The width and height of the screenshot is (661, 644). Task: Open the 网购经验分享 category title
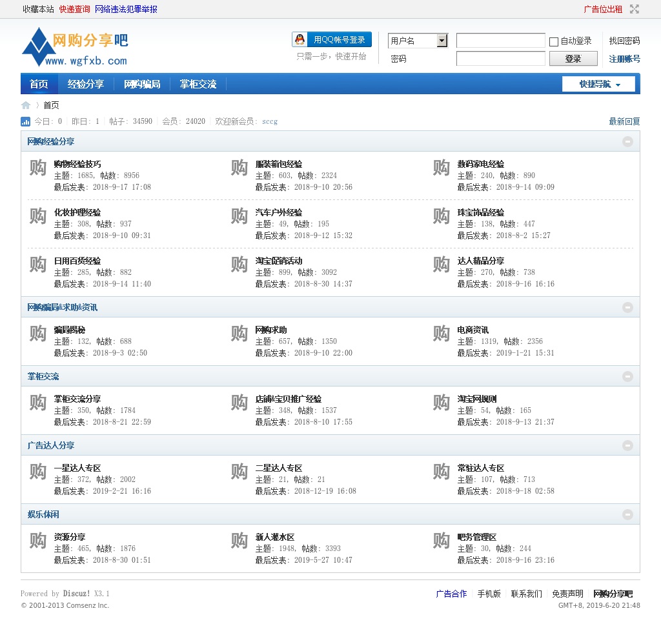(x=51, y=141)
